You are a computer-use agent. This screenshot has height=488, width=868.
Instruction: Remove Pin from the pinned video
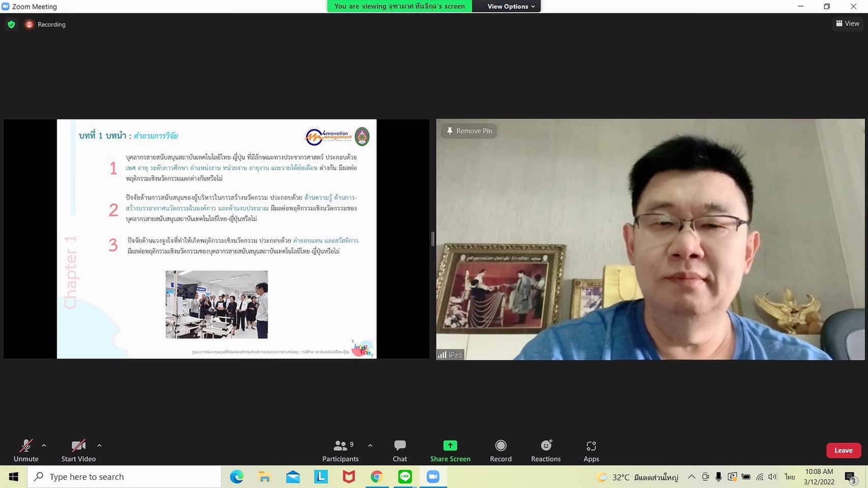click(x=469, y=131)
